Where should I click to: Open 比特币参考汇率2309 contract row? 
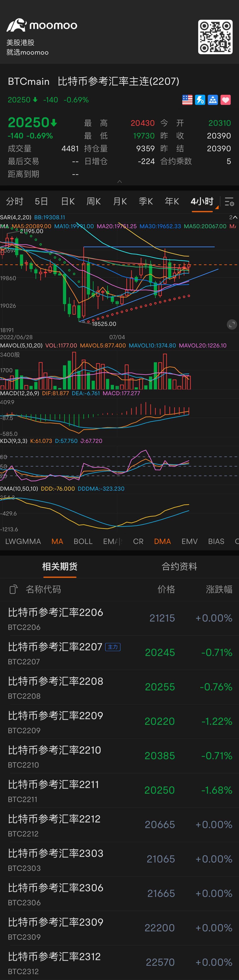[x=119, y=928]
